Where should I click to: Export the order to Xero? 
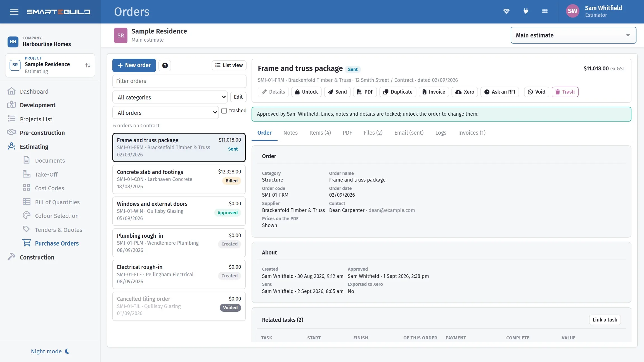[465, 92]
